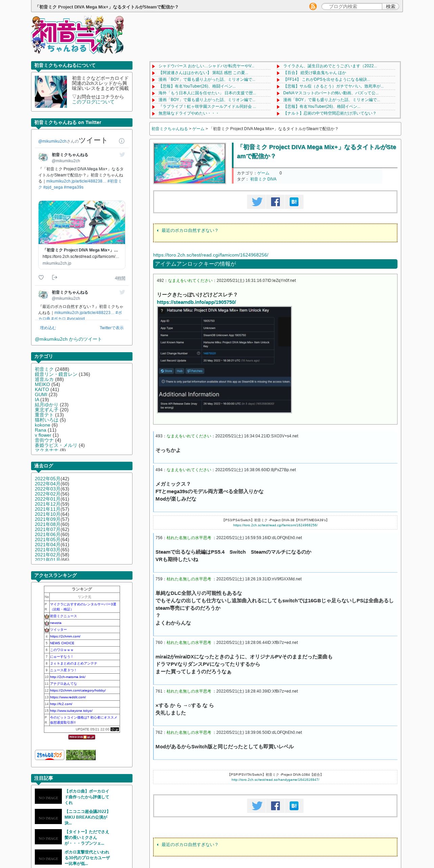This screenshot has height=868, width=434.
Task: Open the i2i.jp badge beside UPDATE 05/21
Action: [115, 729]
